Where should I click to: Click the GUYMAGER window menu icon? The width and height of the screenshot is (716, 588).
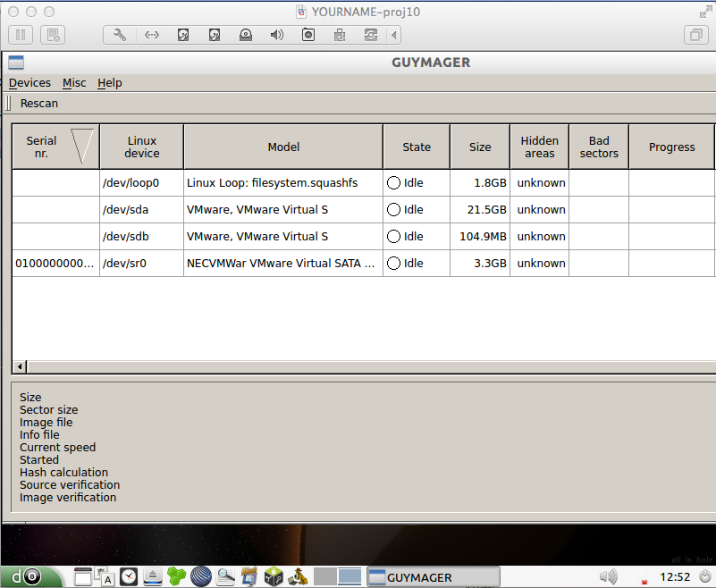click(16, 63)
